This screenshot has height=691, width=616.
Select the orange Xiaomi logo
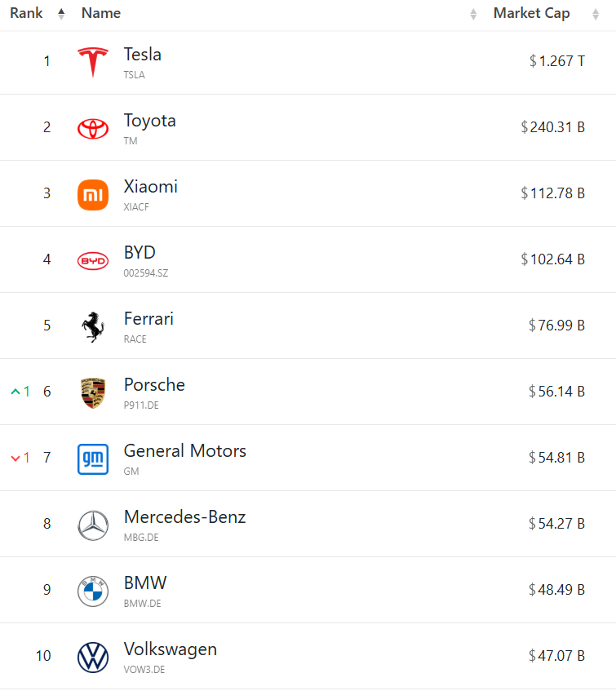coord(93,195)
